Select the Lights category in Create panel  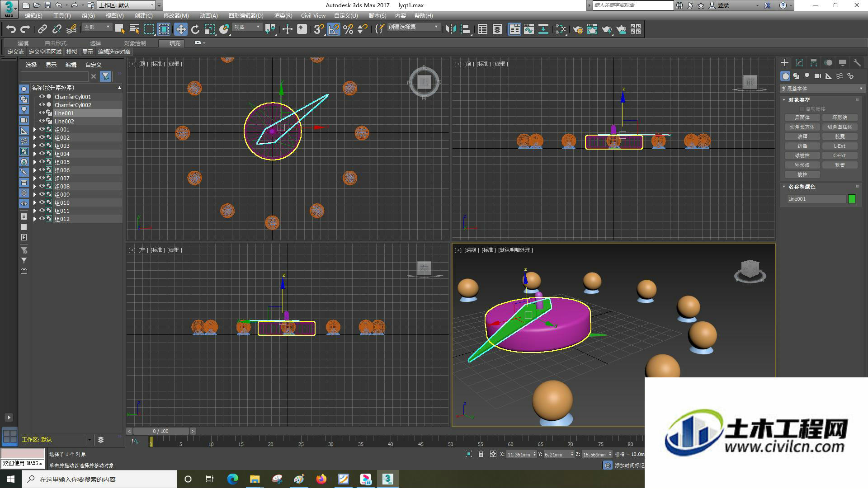(807, 76)
